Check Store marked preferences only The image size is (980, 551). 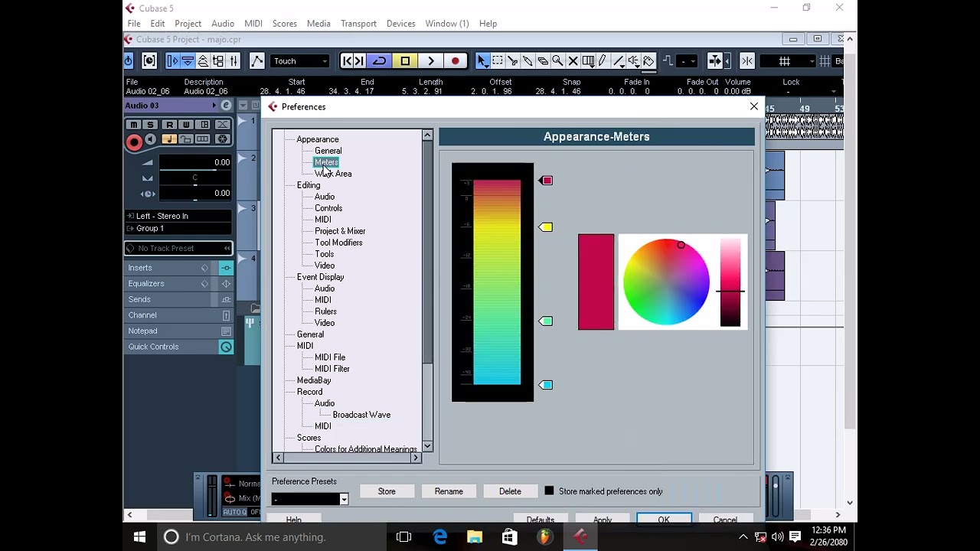549,491
